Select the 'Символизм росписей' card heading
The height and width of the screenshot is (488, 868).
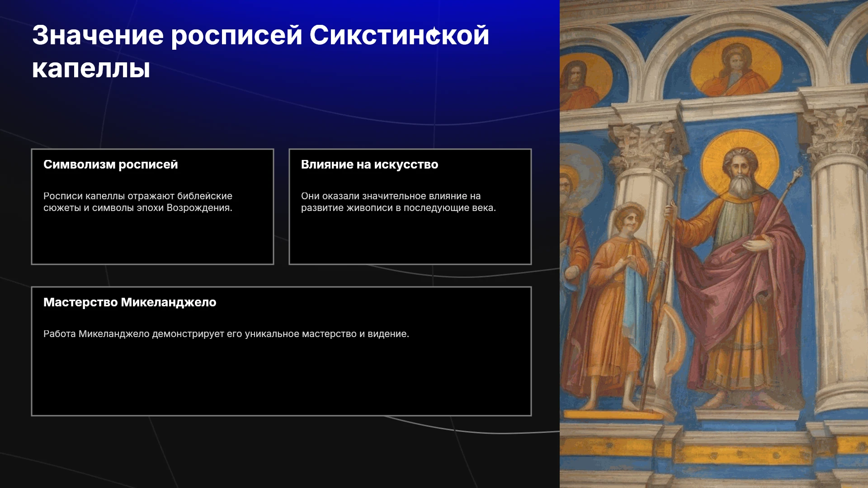(111, 164)
